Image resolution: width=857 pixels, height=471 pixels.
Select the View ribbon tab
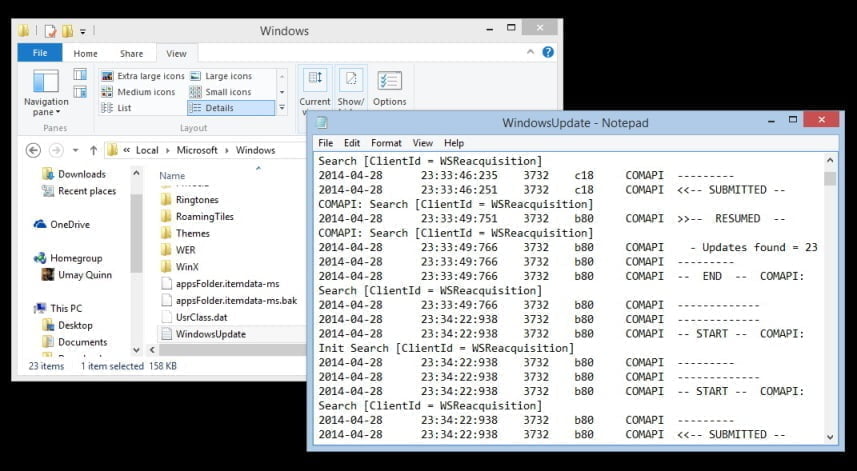tap(177, 54)
